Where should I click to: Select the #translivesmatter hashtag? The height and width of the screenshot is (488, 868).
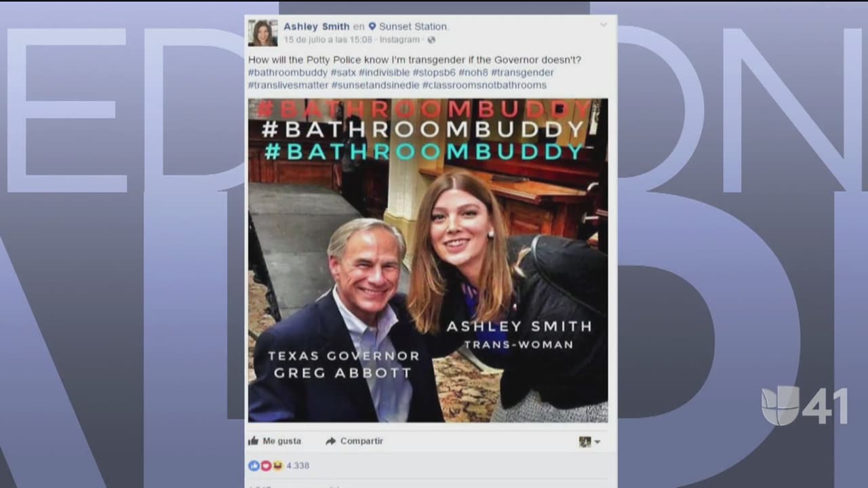tap(288, 85)
